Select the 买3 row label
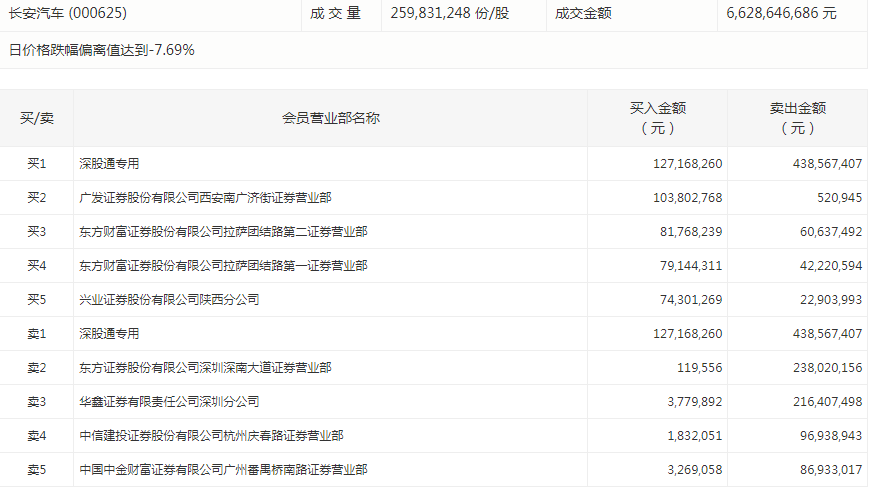887x488 pixels. (37, 232)
